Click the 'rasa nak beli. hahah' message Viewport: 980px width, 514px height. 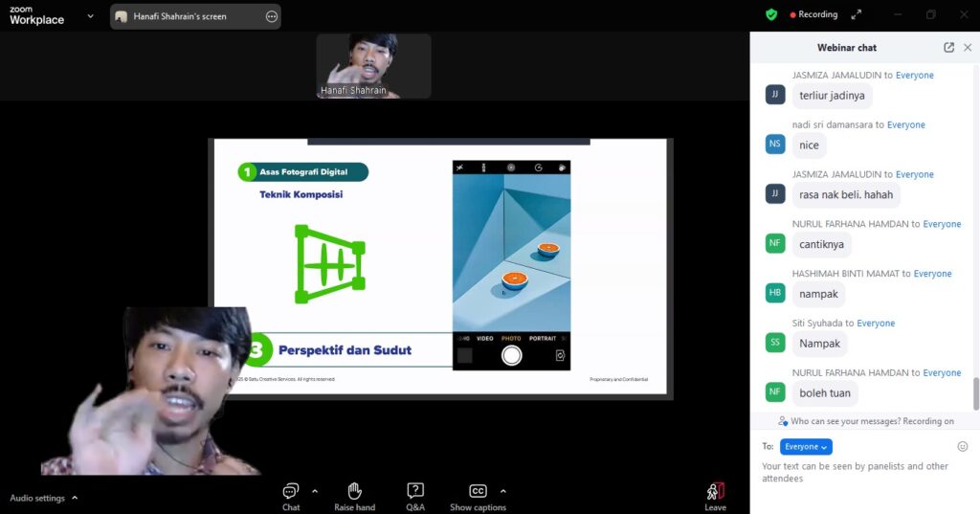tap(846, 194)
